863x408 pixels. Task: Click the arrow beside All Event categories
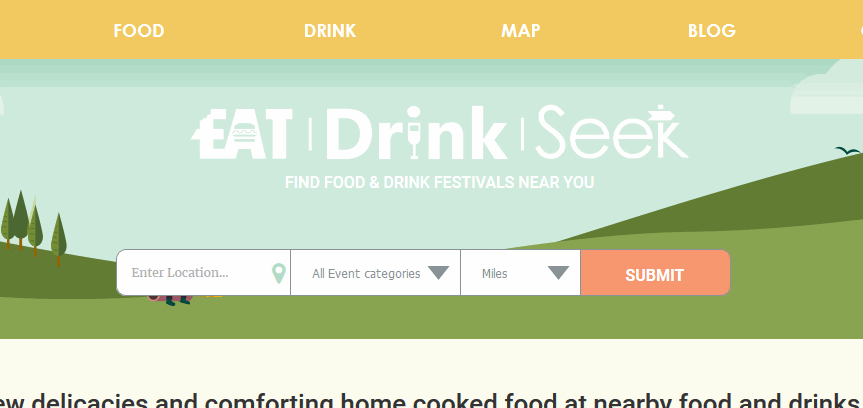coord(438,273)
